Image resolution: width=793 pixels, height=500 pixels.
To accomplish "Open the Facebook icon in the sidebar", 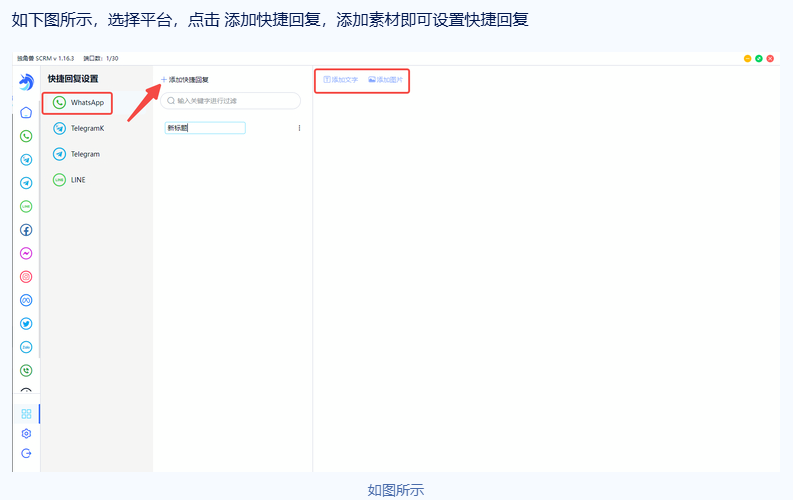I will [x=26, y=230].
